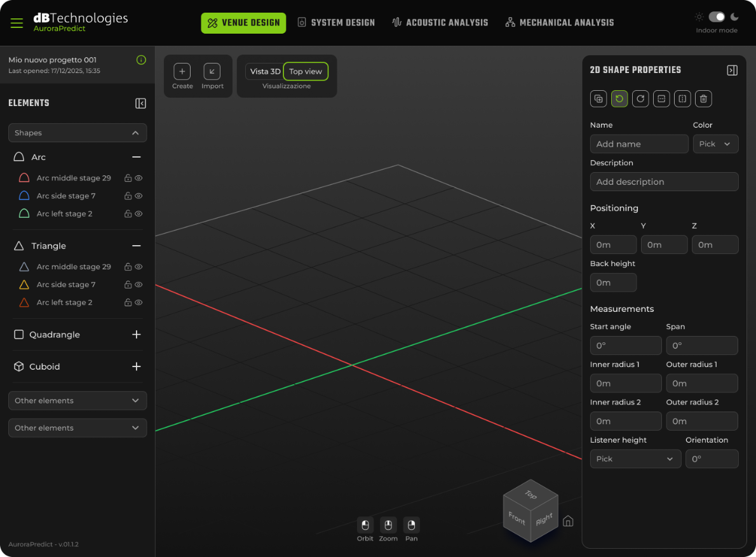Image resolution: width=756 pixels, height=557 pixels.
Task: Switch to Mechanical Analysis tab
Action: pyautogui.click(x=559, y=23)
